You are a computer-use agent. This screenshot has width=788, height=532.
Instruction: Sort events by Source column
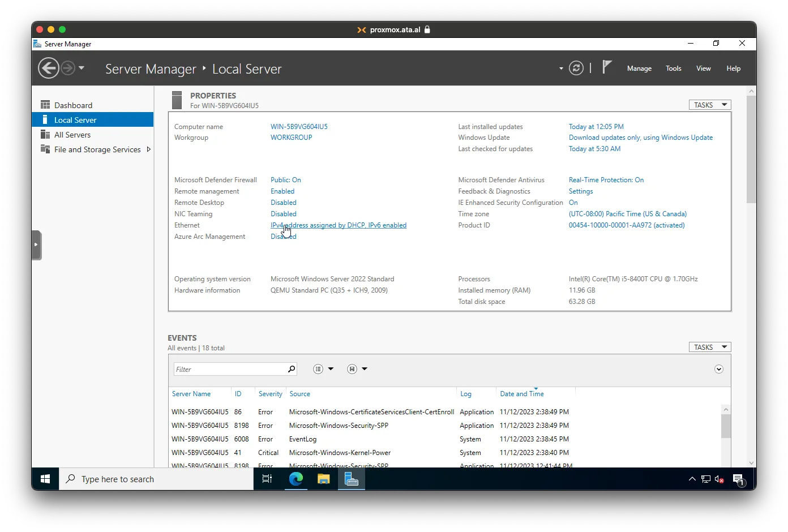tap(299, 394)
